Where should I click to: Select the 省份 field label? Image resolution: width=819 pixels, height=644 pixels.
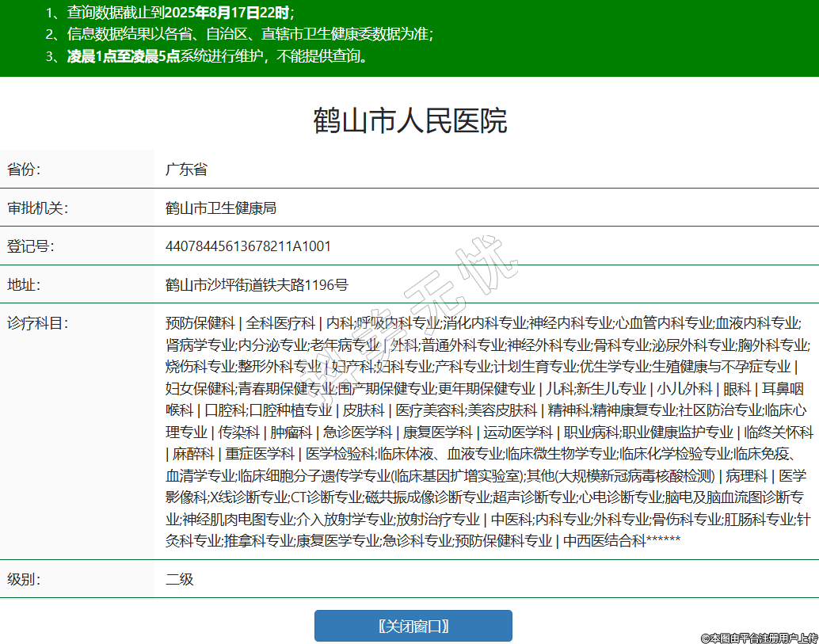24,170
